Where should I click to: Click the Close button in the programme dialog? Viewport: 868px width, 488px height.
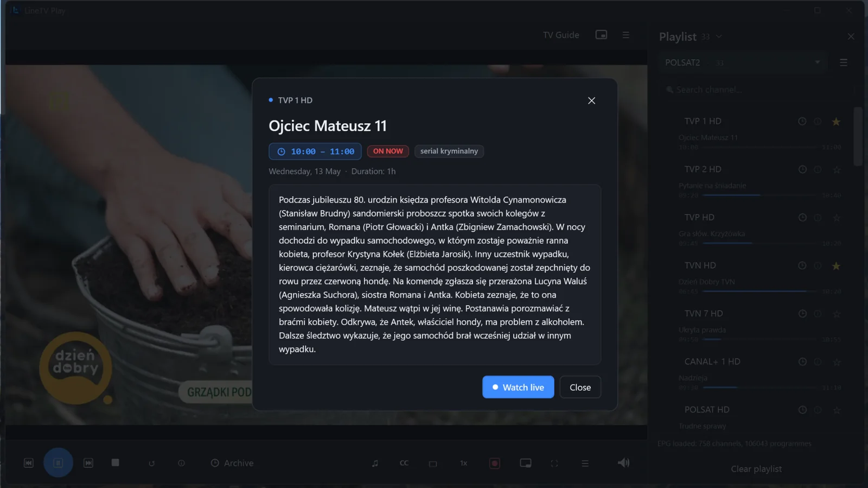point(580,387)
